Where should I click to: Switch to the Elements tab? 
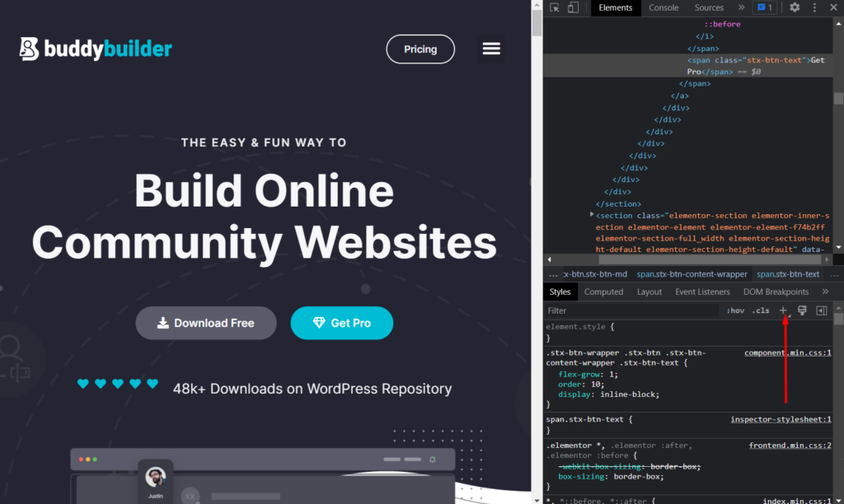point(615,7)
